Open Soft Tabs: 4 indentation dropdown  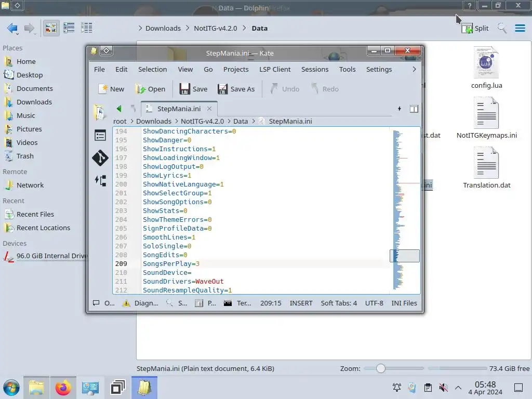tap(339, 303)
